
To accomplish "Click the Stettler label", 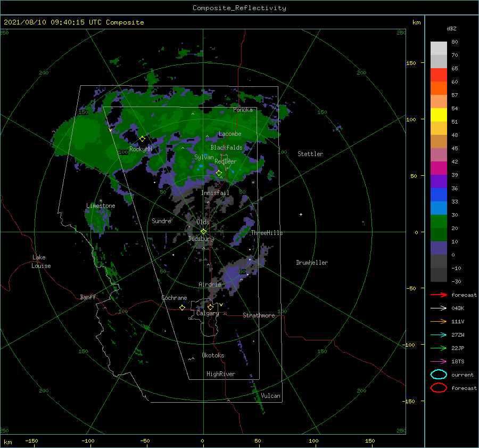I will coord(310,154).
